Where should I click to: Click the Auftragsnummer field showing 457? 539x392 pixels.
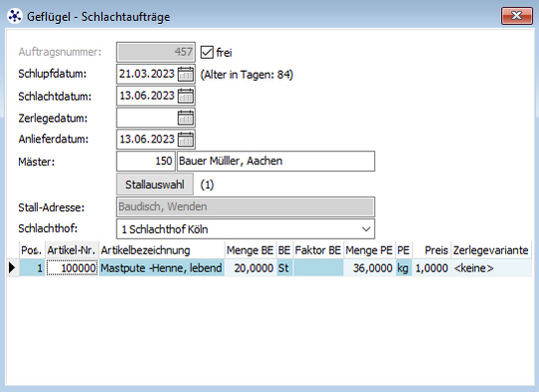[156, 52]
